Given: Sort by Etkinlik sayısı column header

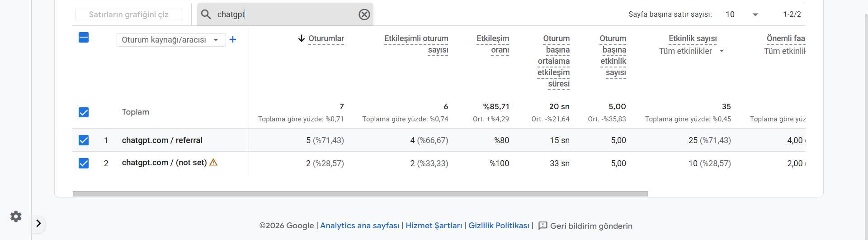Looking at the screenshot, I should 693,38.
